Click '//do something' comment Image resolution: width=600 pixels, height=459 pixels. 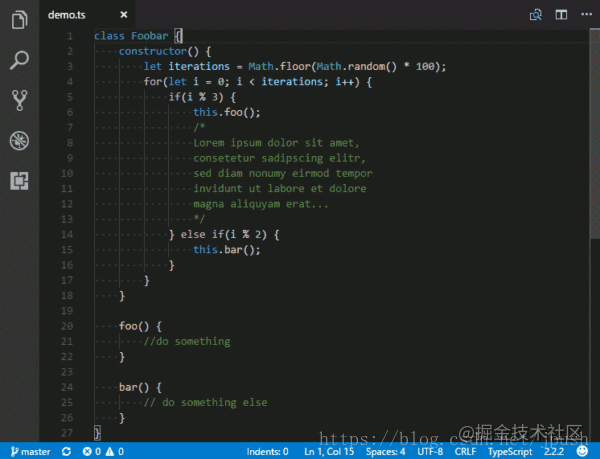click(187, 342)
